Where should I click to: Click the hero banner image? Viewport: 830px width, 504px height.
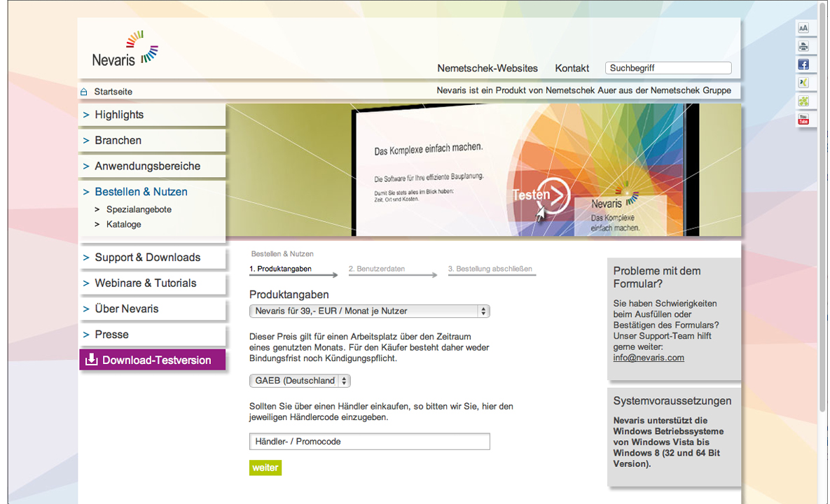click(x=483, y=170)
